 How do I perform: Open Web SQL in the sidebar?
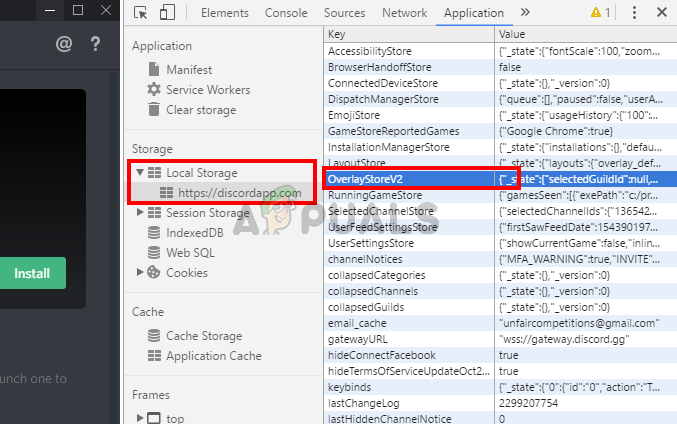tap(190, 252)
